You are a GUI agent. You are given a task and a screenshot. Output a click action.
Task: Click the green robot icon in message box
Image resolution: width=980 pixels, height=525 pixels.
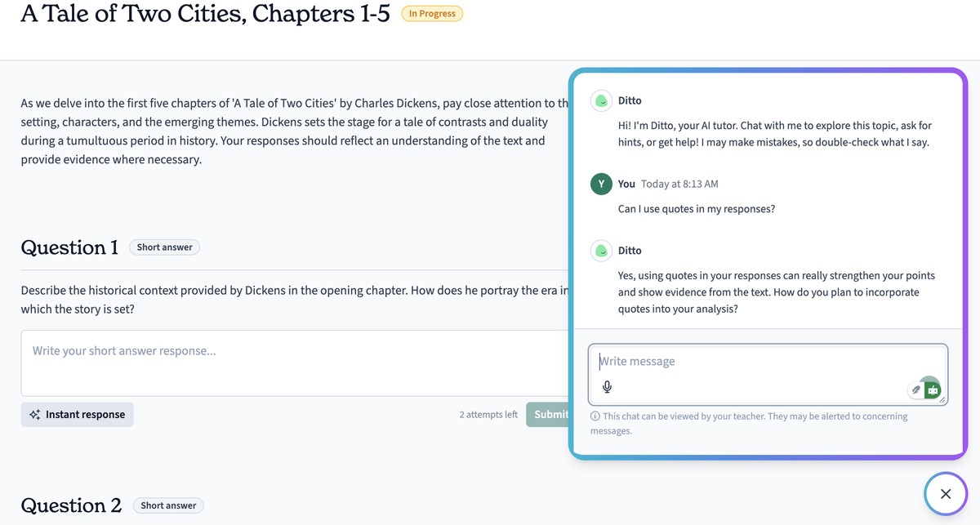tap(932, 390)
